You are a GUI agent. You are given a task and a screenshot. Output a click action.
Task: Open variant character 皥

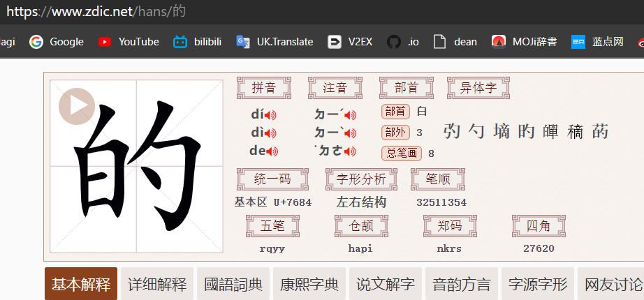(550, 132)
